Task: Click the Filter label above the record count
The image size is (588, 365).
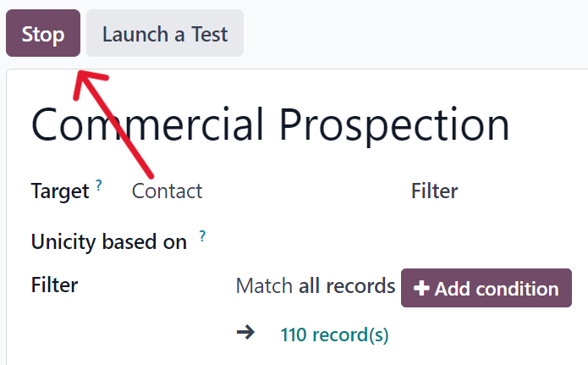Action: pyautogui.click(x=54, y=285)
